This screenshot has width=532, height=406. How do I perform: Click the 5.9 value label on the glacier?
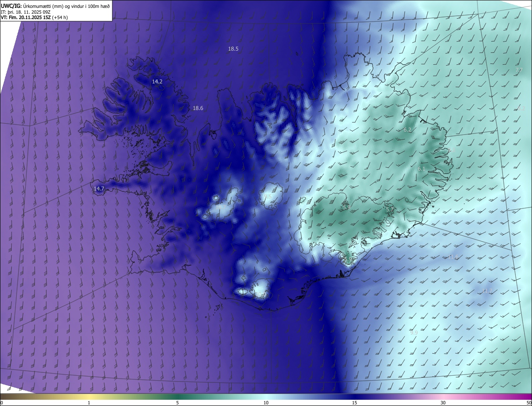(347, 207)
